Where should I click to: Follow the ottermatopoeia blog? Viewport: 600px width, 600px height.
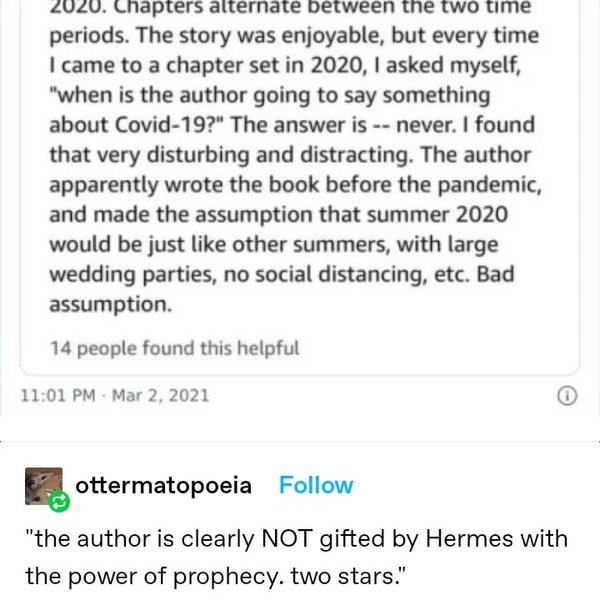point(316,486)
